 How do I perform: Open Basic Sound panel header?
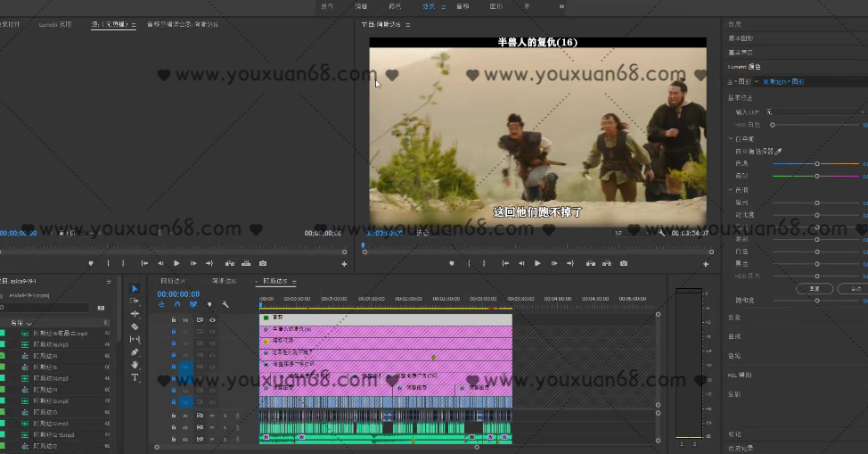tap(741, 53)
